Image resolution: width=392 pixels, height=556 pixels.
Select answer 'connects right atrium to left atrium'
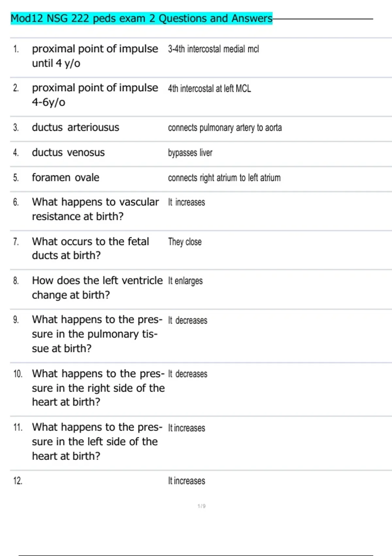224,178
